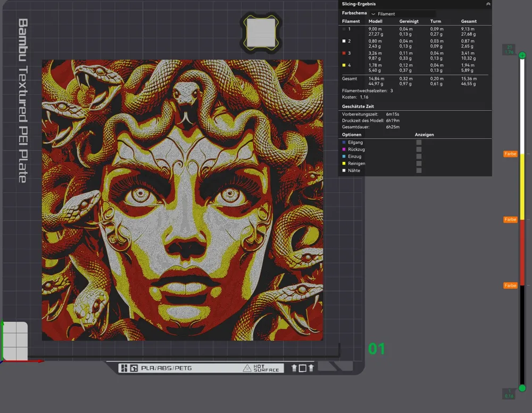Click the white swatch of filament 2
This screenshot has width=532, height=413.
(x=344, y=41)
